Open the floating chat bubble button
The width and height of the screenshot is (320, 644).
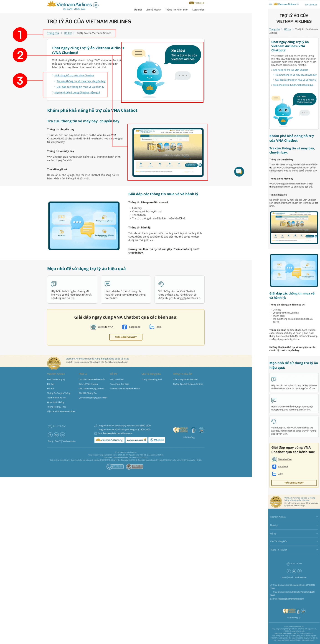[x=239, y=171]
